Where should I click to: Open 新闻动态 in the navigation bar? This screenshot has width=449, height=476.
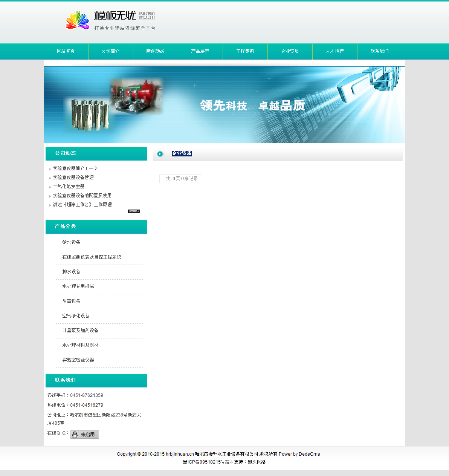[x=156, y=51]
